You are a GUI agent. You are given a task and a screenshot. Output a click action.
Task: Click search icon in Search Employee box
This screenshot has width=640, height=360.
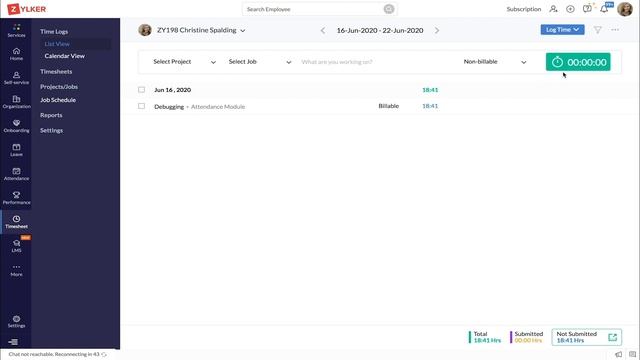tap(389, 9)
